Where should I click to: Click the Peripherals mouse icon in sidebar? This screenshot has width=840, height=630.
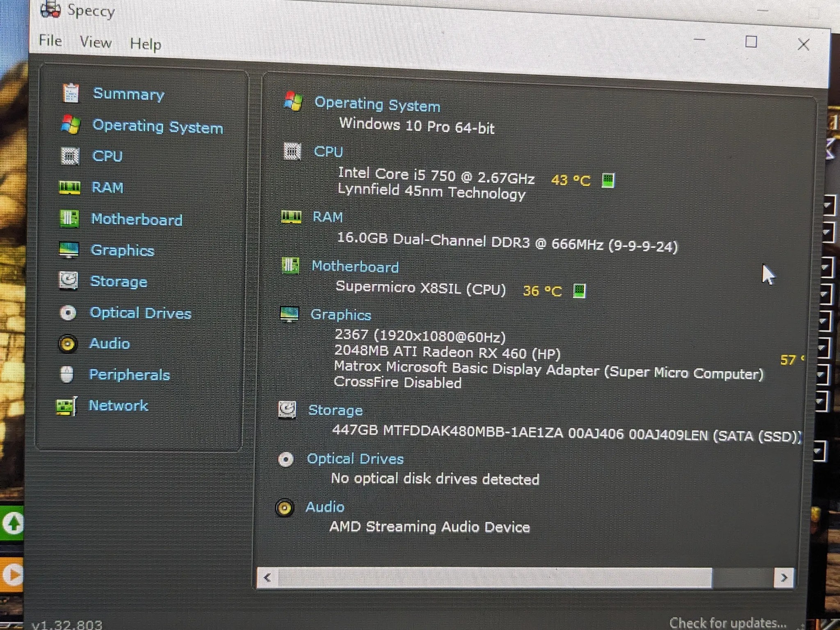pyautogui.click(x=66, y=374)
